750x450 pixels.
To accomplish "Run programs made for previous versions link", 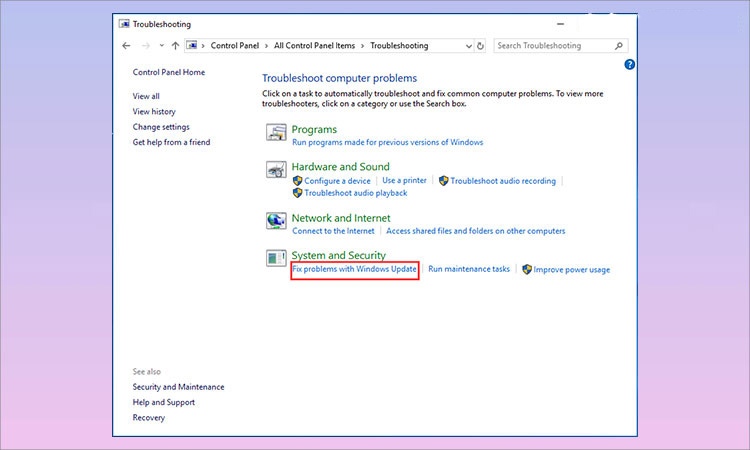I will coord(387,142).
